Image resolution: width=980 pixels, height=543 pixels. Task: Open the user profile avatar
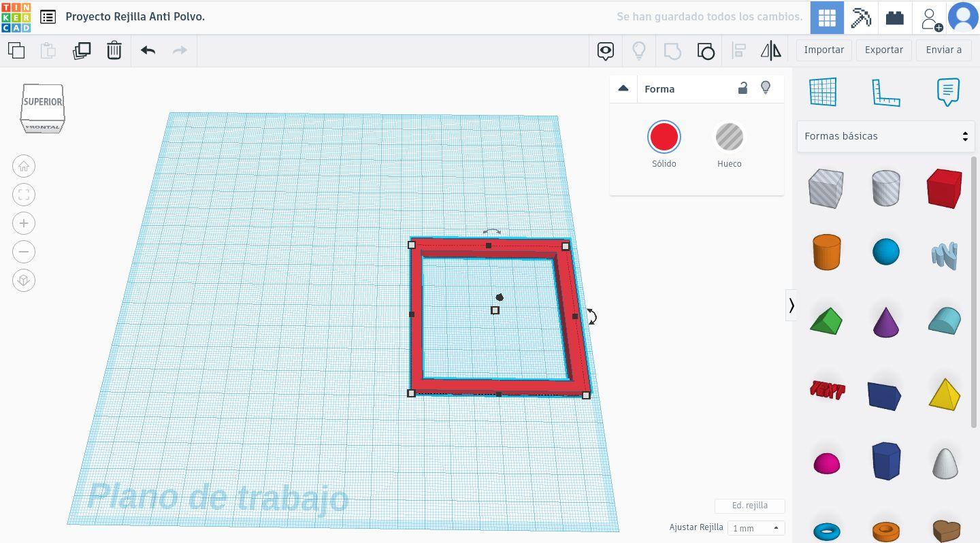(x=963, y=17)
